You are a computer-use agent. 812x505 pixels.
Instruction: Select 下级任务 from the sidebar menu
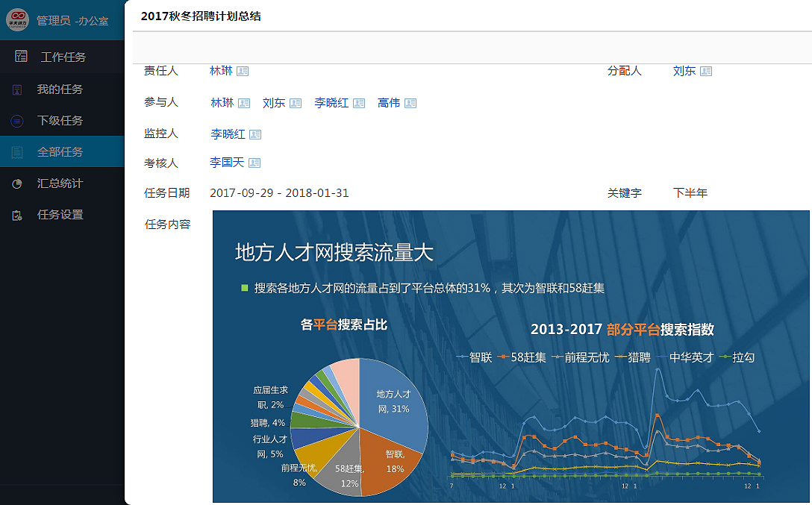pyautogui.click(x=60, y=121)
